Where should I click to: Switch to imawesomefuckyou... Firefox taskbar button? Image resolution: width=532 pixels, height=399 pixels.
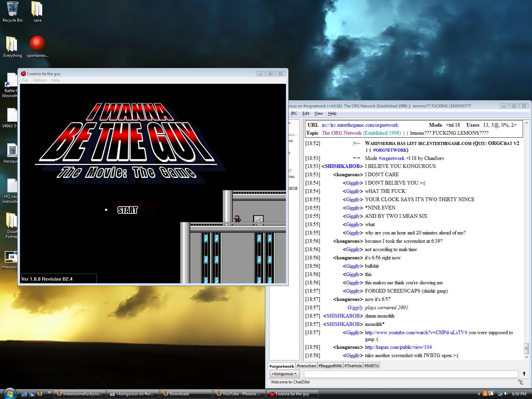click(80, 394)
